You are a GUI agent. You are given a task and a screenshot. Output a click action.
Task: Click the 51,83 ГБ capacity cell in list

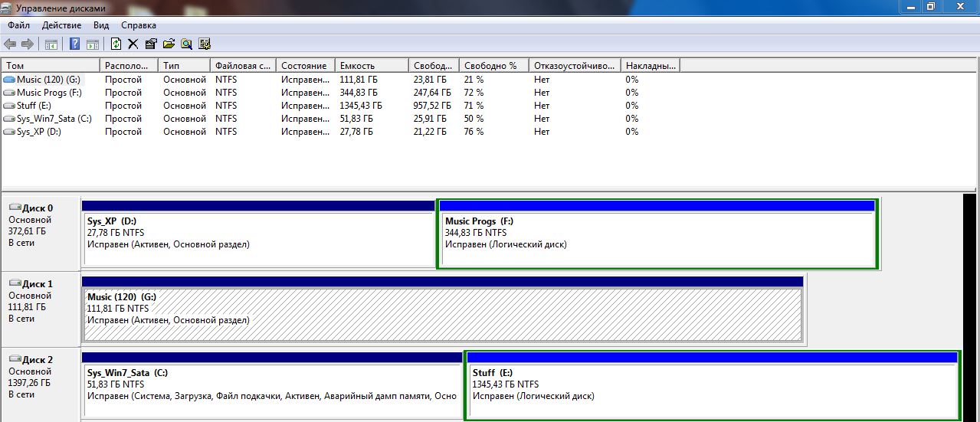pyautogui.click(x=356, y=119)
